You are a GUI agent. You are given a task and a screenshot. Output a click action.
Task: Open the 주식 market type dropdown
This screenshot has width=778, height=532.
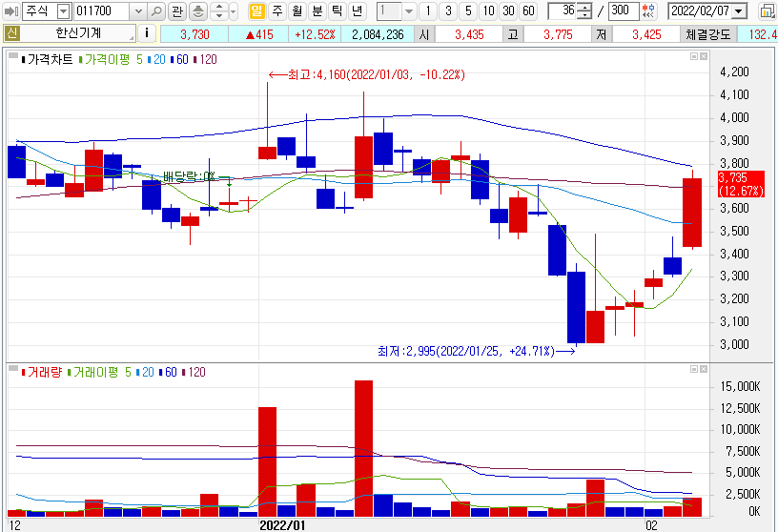pos(64,10)
